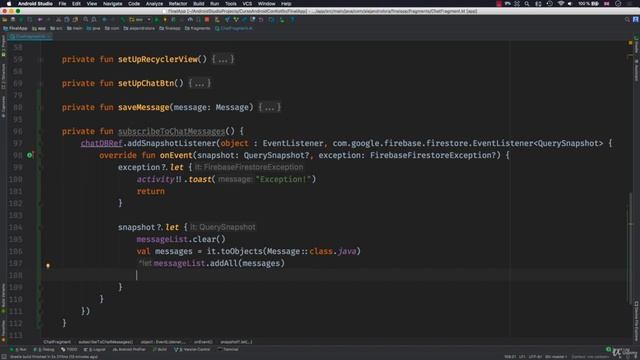
Task: Open the Git master branch popup
Action: click(x=556, y=357)
